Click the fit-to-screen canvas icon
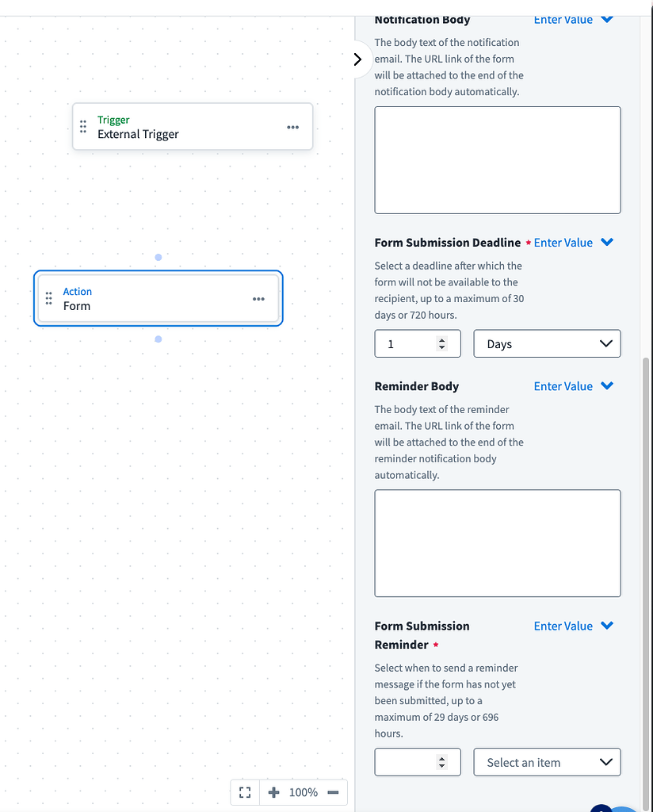 click(x=244, y=791)
